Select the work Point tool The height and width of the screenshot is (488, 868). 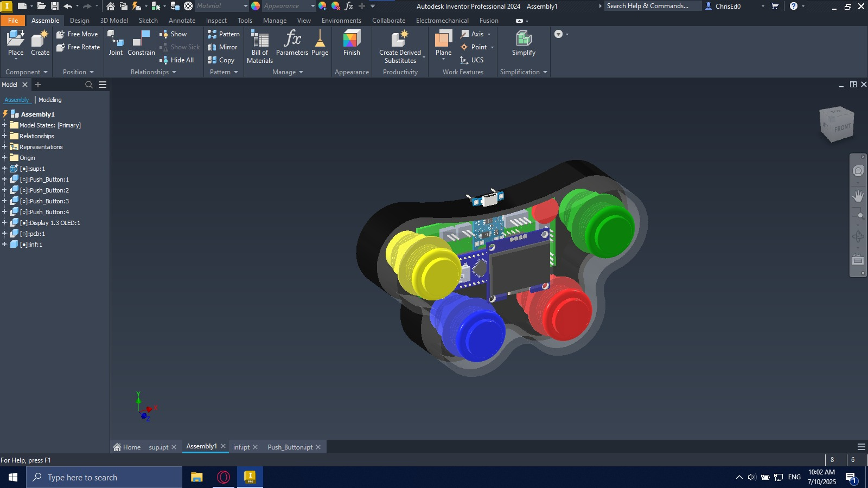[x=474, y=47]
